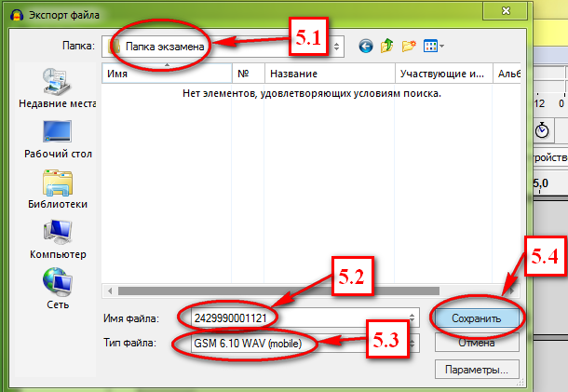Click the Back navigation arrow icon
Screen dimensions: 568x392
tap(365, 45)
